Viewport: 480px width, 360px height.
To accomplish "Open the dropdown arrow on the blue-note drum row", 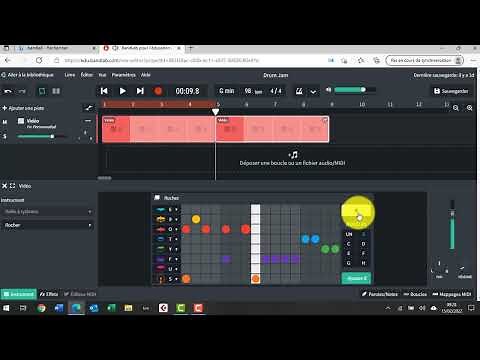I will (177, 239).
